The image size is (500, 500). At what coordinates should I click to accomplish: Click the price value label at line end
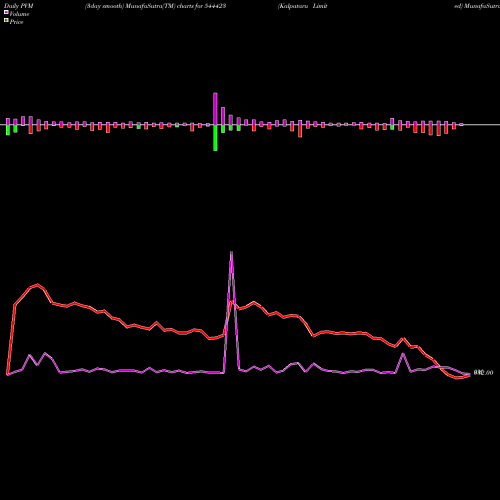pos(483,373)
